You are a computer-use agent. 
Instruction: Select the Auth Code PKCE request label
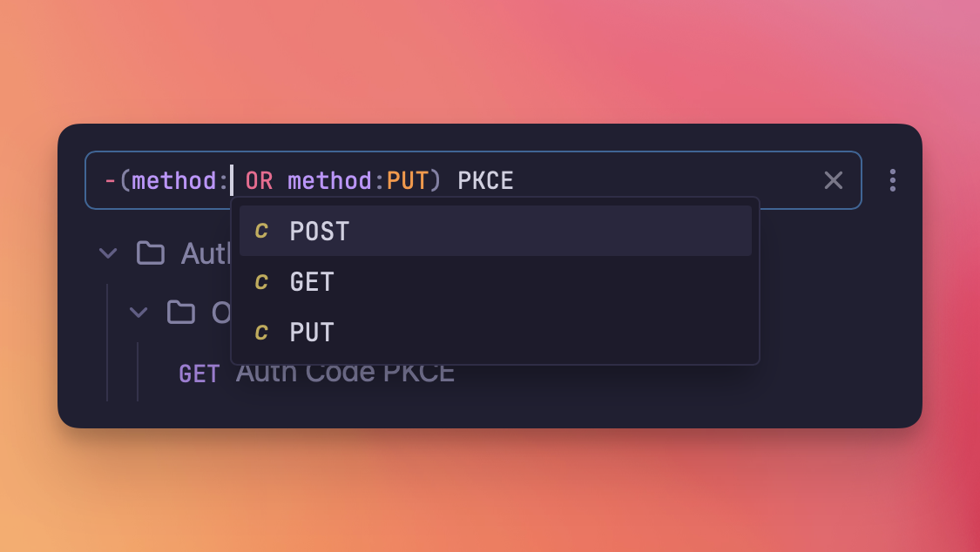(345, 372)
